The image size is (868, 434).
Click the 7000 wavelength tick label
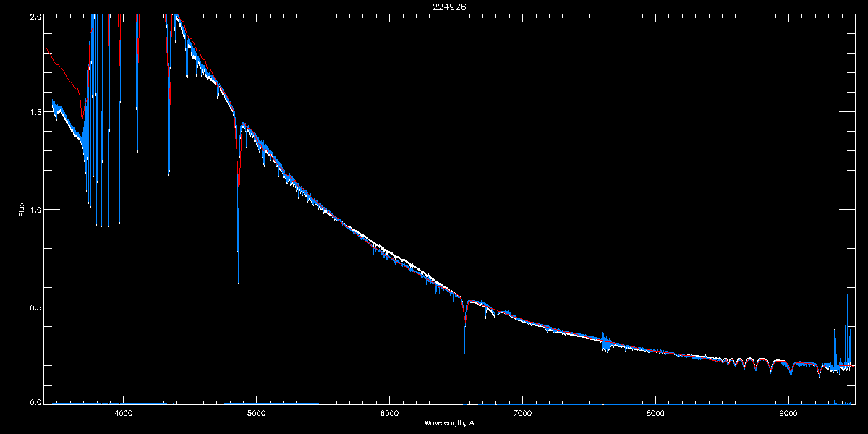tap(522, 413)
